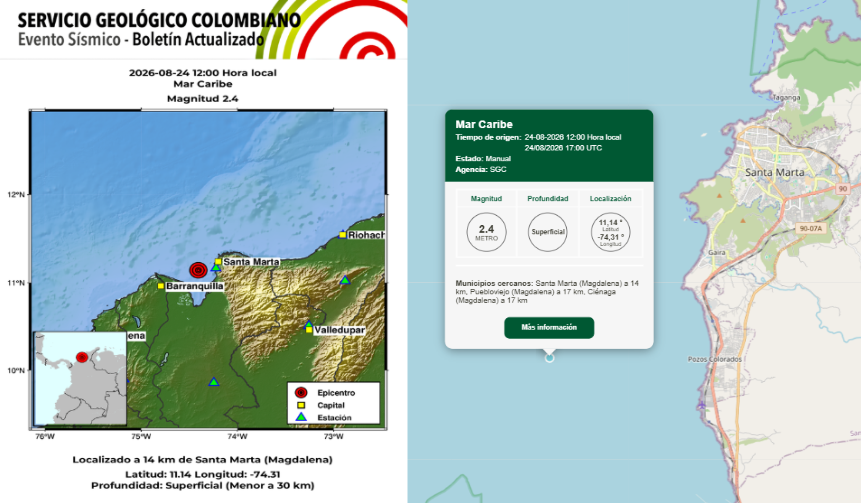Viewport: 861px width, 503px height.
Task: Click the Gaira place label
Action: pos(717,253)
